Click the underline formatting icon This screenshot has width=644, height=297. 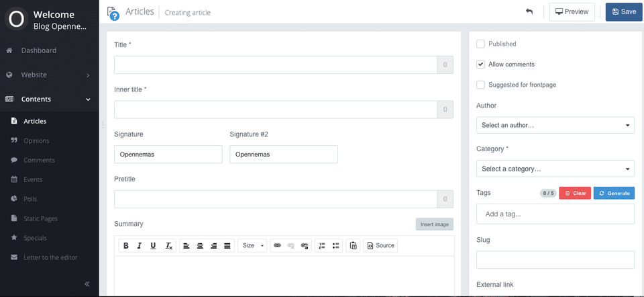(154, 246)
